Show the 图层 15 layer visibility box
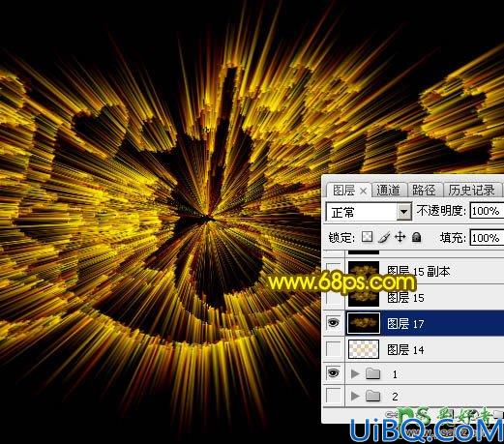This screenshot has height=444, width=504. tap(334, 297)
